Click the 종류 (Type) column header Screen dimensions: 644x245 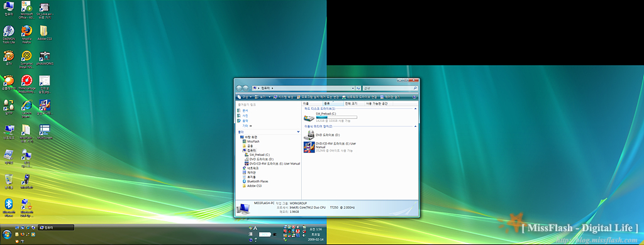[333, 104]
